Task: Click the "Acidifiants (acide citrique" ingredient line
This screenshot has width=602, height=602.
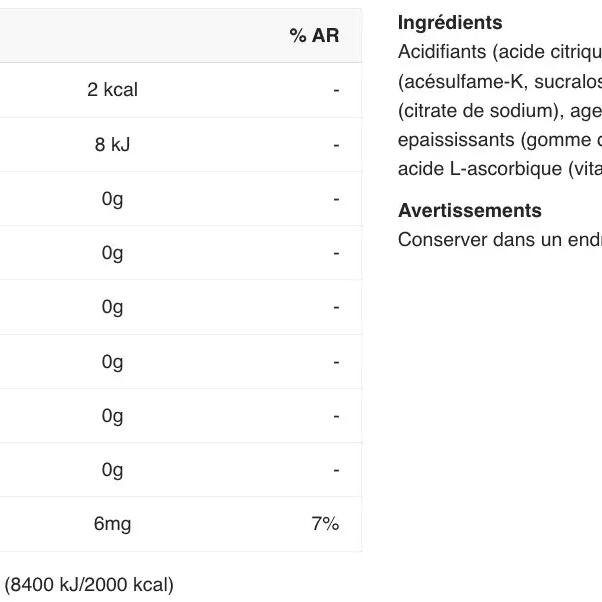Action: coord(499,51)
